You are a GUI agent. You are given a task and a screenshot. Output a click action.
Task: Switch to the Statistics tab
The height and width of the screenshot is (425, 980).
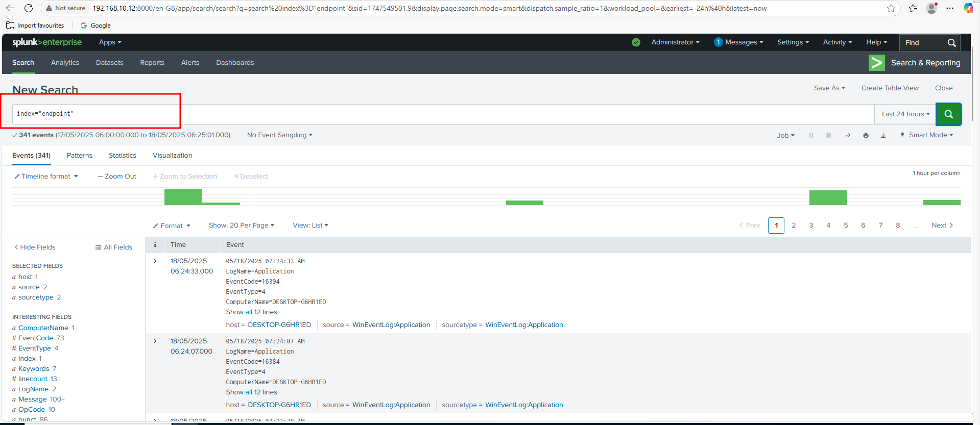[x=123, y=156]
